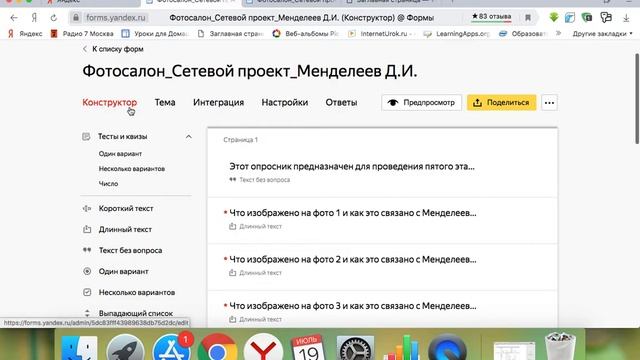Open the 'Радио 7 Москва' bookmark
The height and width of the screenshot is (360, 640).
[x=82, y=34]
